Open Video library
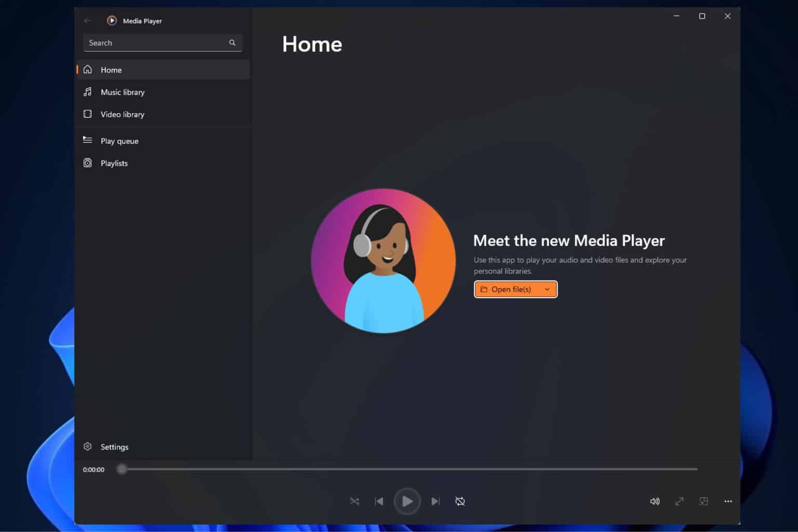Viewport: 798px width, 532px height. click(163, 114)
